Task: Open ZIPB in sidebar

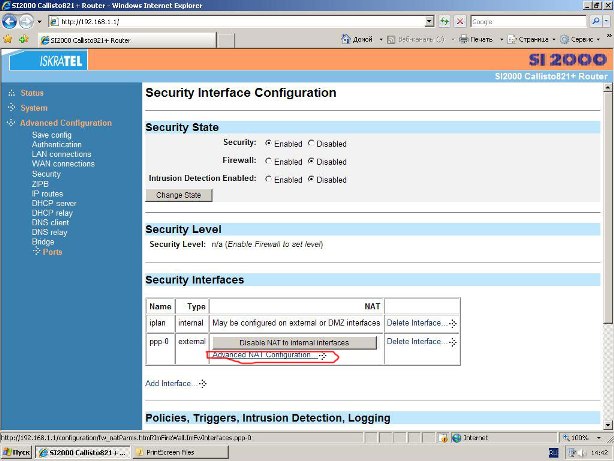Action: point(40,184)
